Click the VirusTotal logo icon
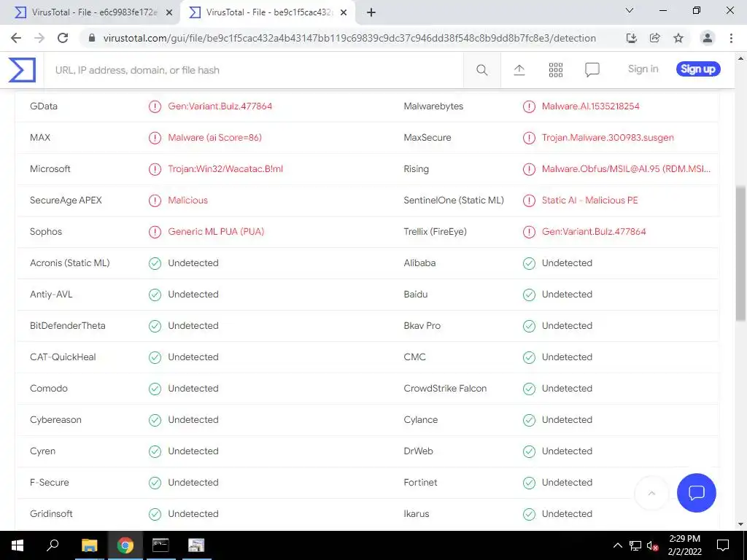 point(22,70)
